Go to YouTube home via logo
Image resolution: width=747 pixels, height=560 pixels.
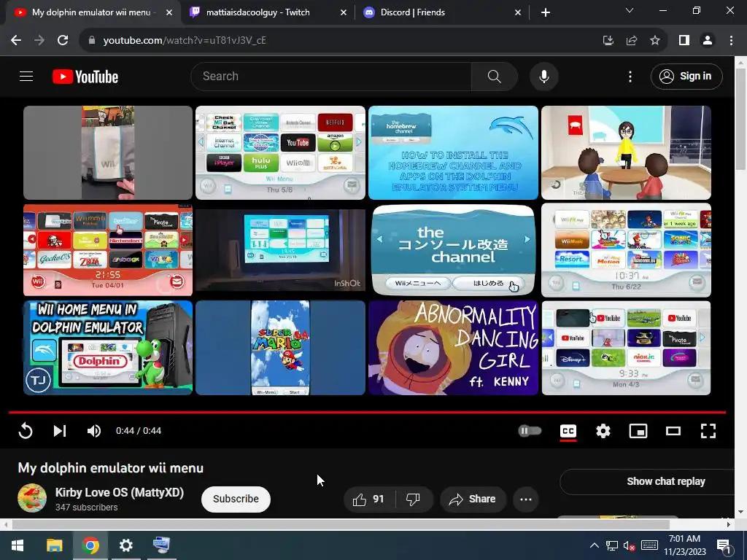85,77
